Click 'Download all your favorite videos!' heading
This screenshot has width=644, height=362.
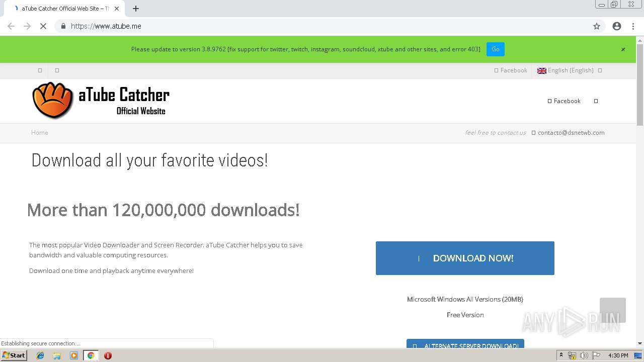pyautogui.click(x=149, y=160)
